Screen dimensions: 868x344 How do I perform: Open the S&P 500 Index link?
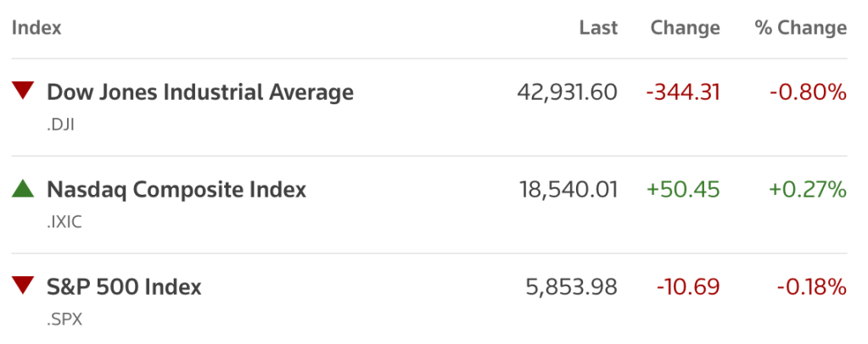[124, 286]
